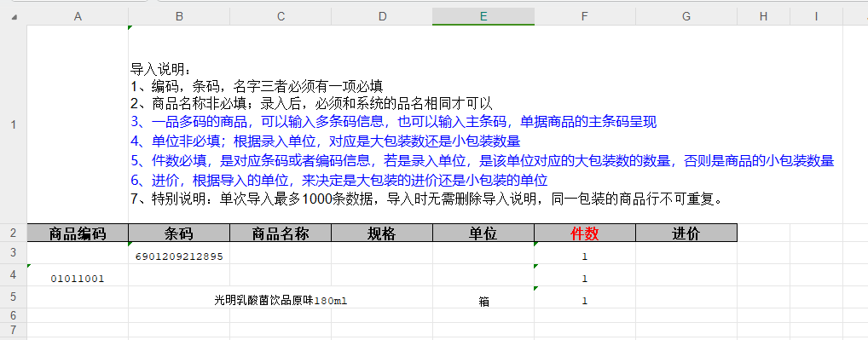868x340 pixels.
Task: Select row 7 header
Action: click(14, 330)
